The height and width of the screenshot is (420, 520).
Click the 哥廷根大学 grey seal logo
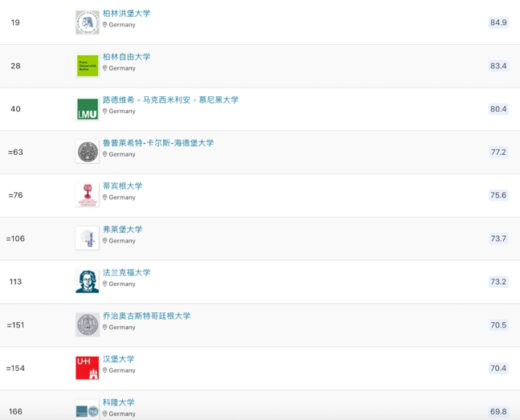[x=88, y=325]
